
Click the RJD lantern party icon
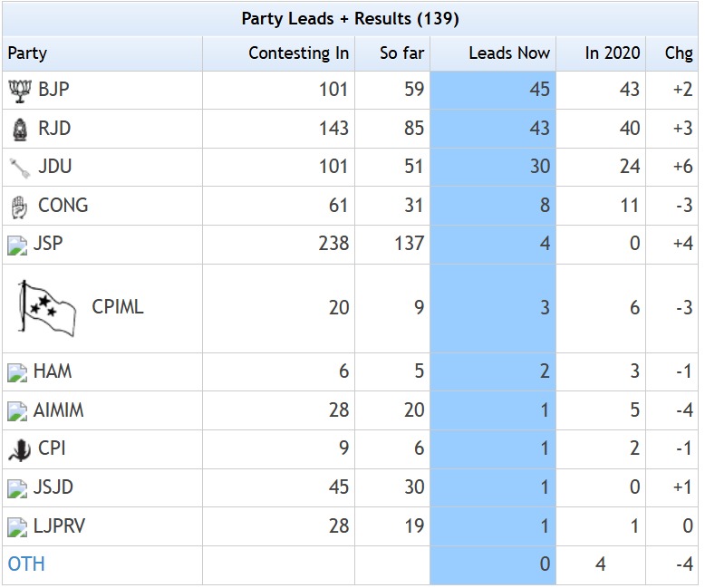pyautogui.click(x=18, y=129)
